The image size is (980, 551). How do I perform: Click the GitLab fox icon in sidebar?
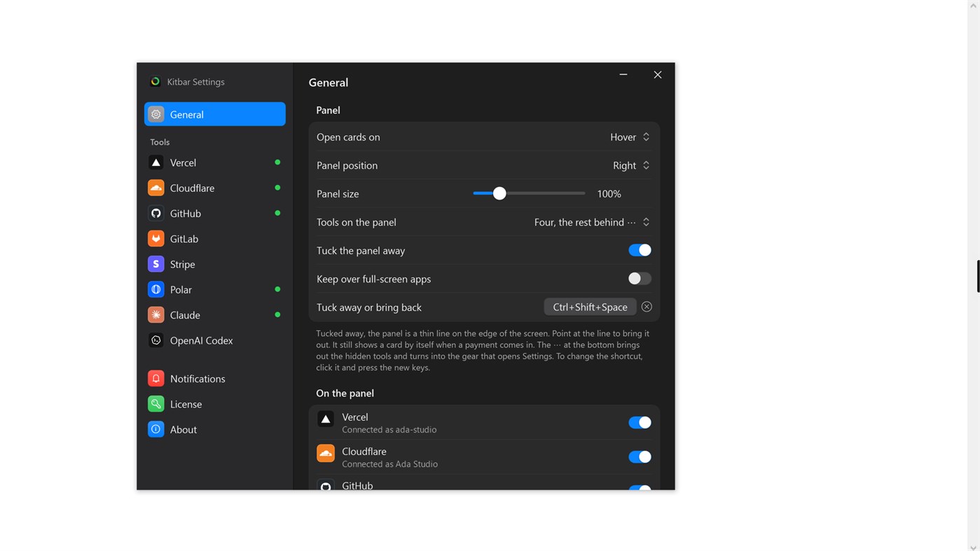156,239
